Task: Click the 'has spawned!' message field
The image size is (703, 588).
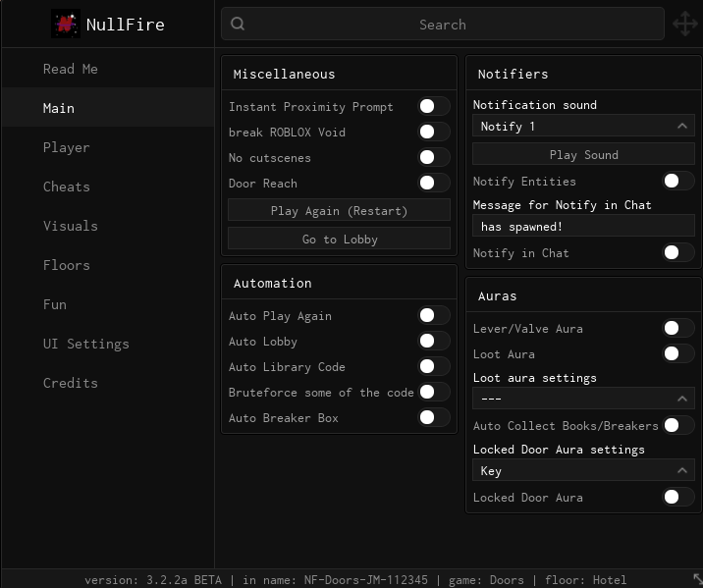Action: [x=583, y=226]
